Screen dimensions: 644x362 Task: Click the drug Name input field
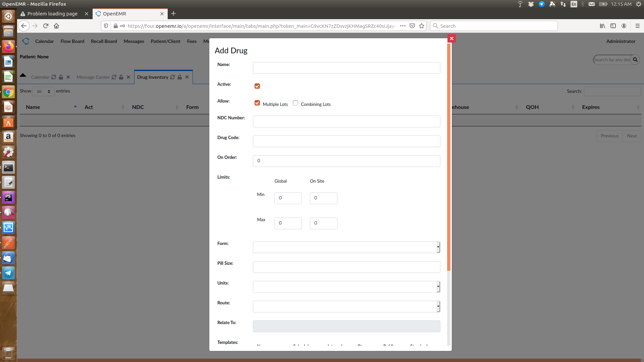346,68
